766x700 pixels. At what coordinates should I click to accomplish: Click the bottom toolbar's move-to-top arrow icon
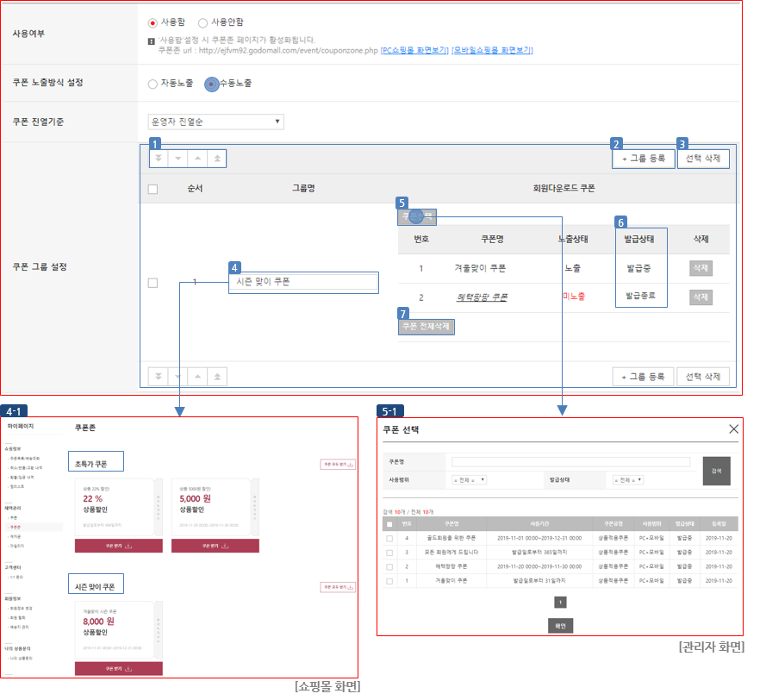click(216, 377)
